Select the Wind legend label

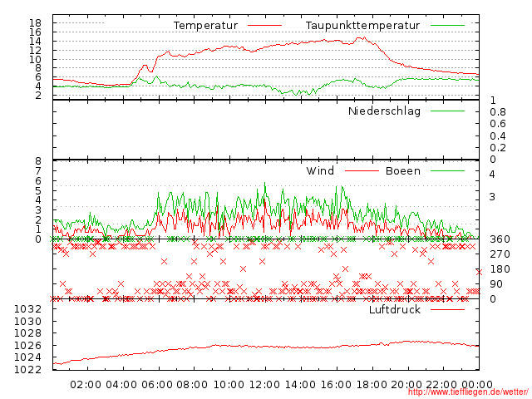coord(320,170)
